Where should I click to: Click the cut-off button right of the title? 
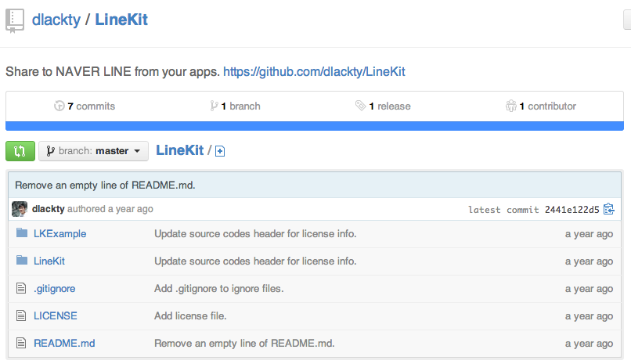pyautogui.click(x=627, y=20)
